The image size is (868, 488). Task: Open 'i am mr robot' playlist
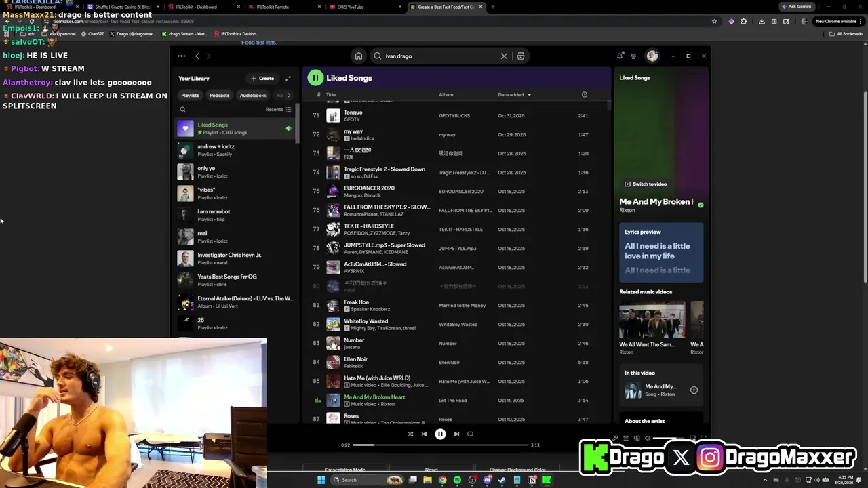tap(235, 216)
